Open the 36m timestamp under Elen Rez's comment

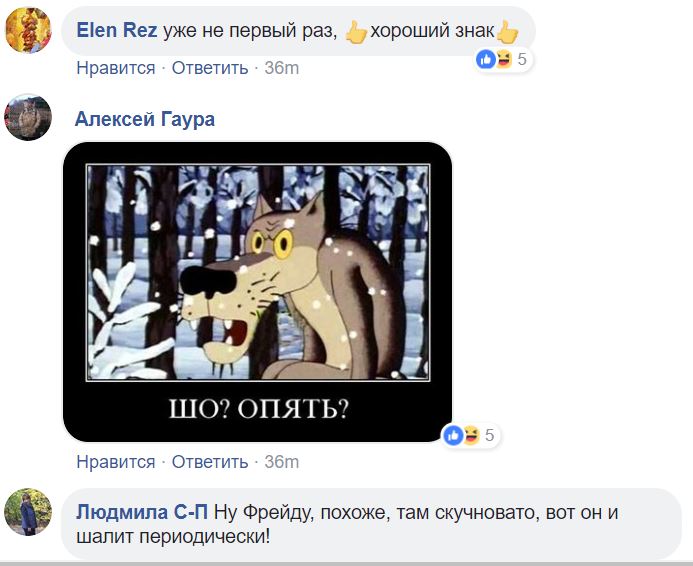click(282, 68)
